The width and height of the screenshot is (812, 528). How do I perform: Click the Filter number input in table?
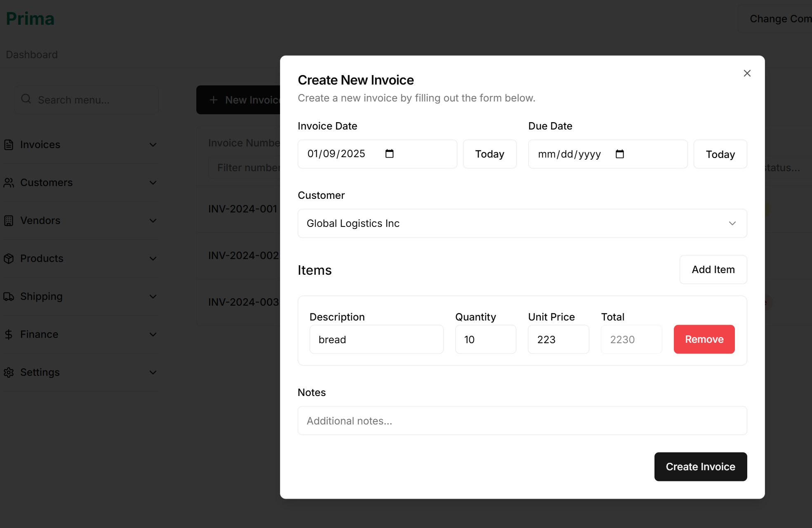coord(245,167)
